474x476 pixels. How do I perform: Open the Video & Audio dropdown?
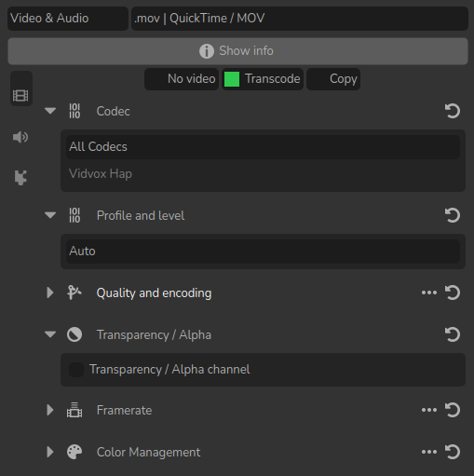coord(68,19)
